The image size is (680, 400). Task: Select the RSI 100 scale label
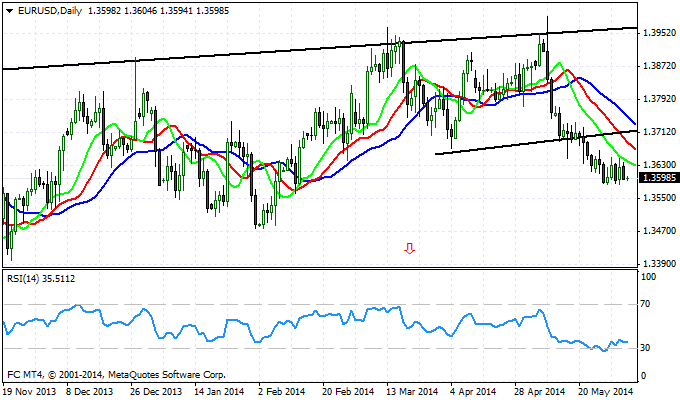click(x=648, y=277)
